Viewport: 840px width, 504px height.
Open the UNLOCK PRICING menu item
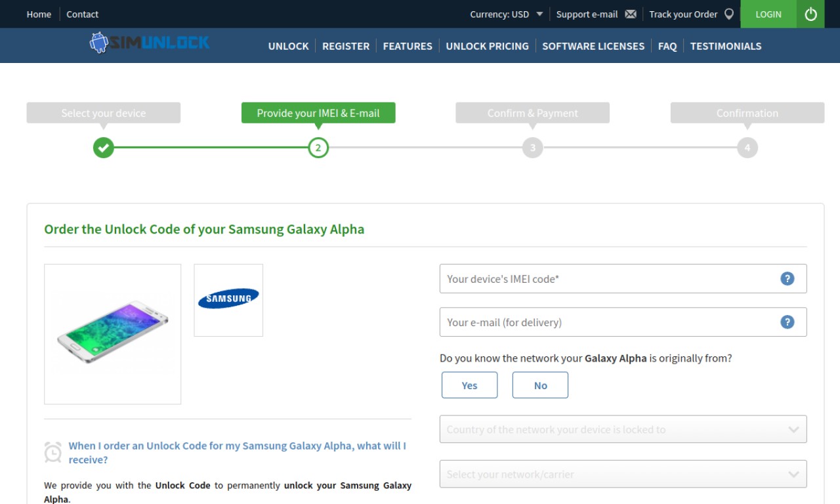(x=487, y=46)
